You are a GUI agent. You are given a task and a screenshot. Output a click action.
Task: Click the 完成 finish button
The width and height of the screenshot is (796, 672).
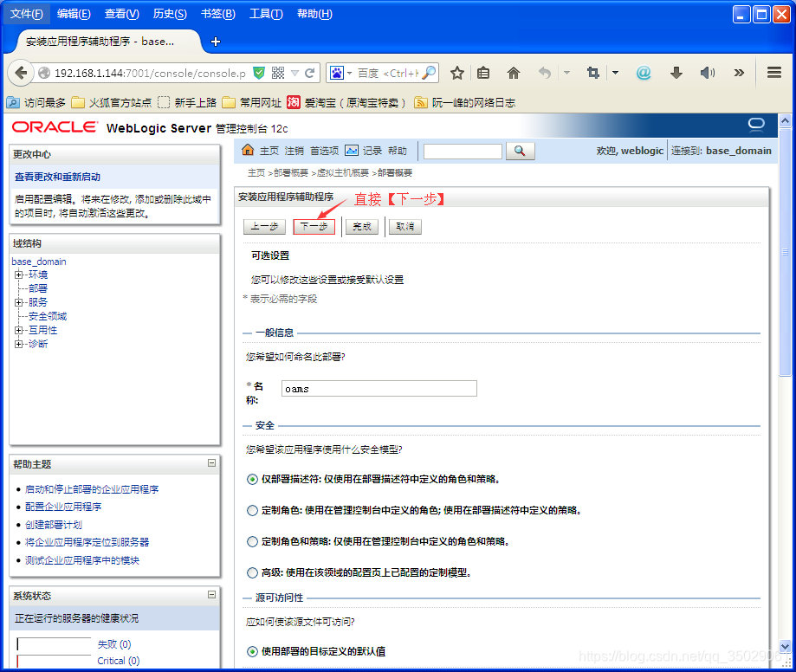click(362, 226)
